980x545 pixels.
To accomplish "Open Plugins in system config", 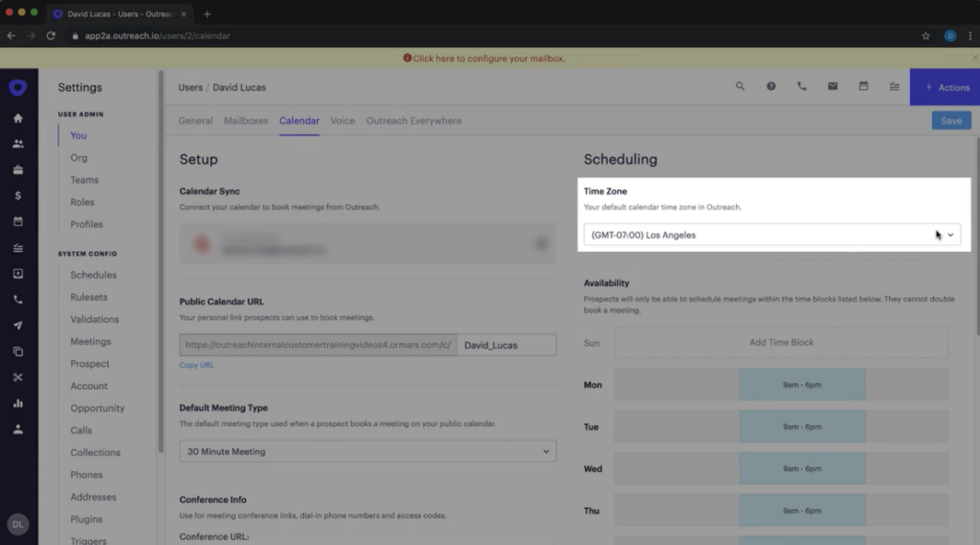I will click(x=86, y=519).
